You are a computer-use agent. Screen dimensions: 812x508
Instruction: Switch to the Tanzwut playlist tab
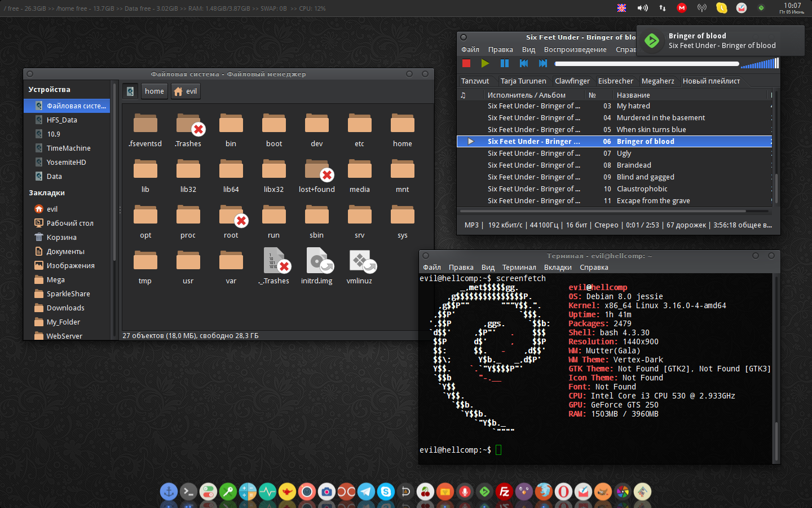click(x=475, y=81)
